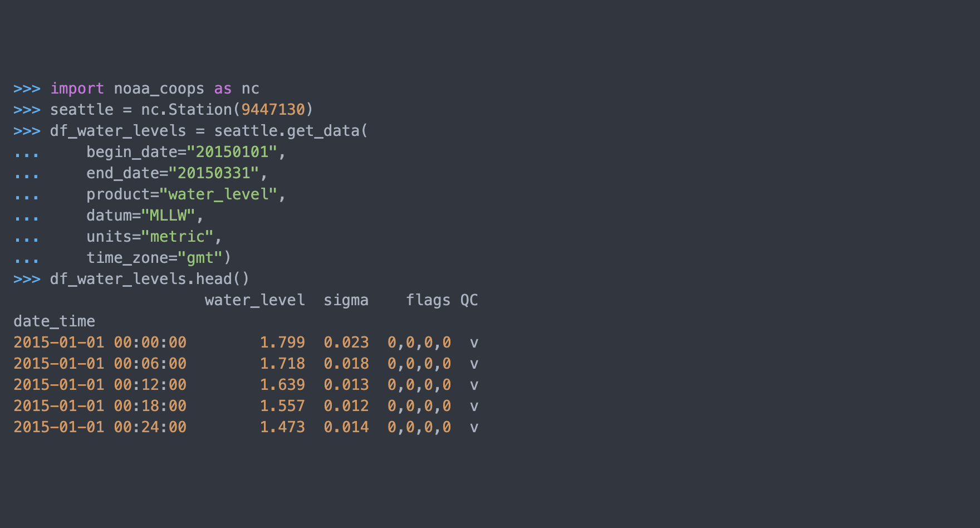Click the units value "metric"
Viewport: 980px width, 528px height.
[x=178, y=237]
